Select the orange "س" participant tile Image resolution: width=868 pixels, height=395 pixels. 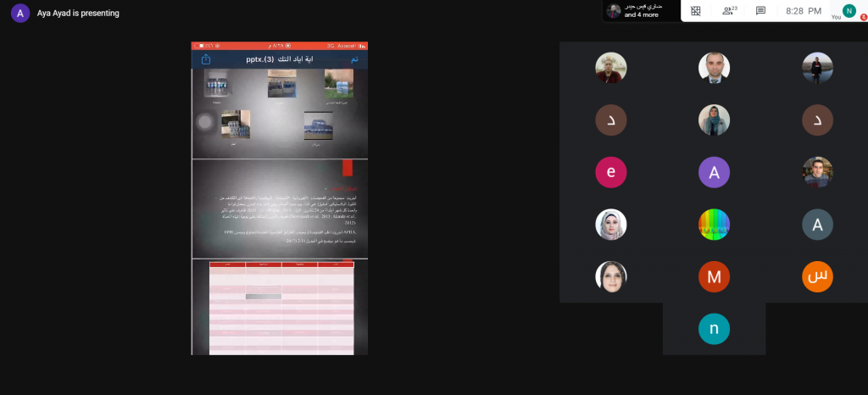(817, 276)
